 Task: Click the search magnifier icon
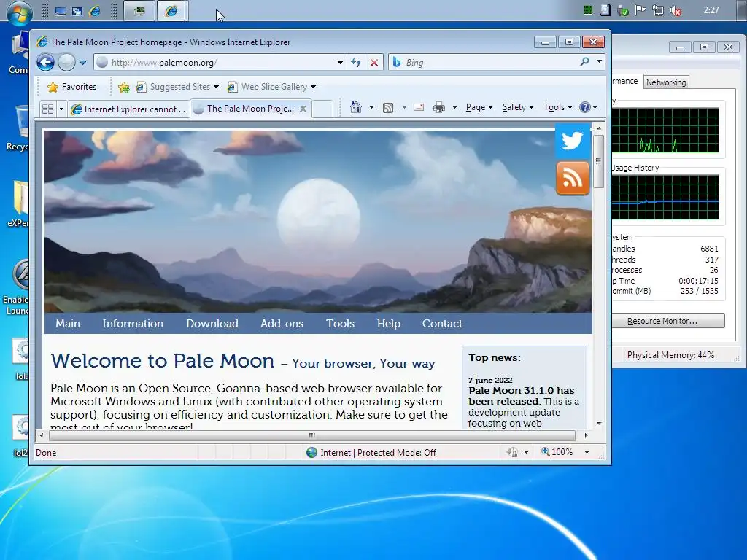point(584,62)
